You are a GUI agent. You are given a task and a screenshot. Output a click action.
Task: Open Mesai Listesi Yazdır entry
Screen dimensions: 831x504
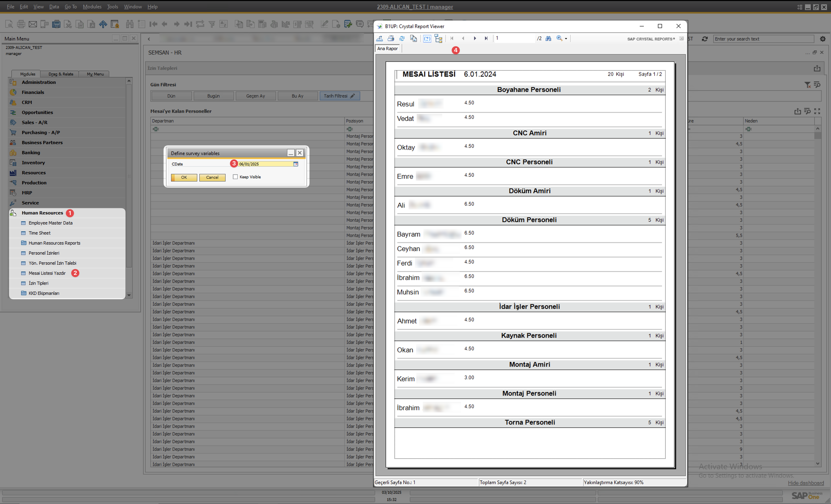(x=47, y=273)
